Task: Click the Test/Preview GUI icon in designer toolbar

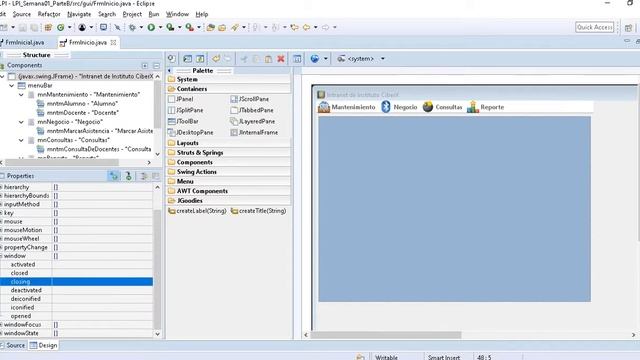Action: pos(171,59)
